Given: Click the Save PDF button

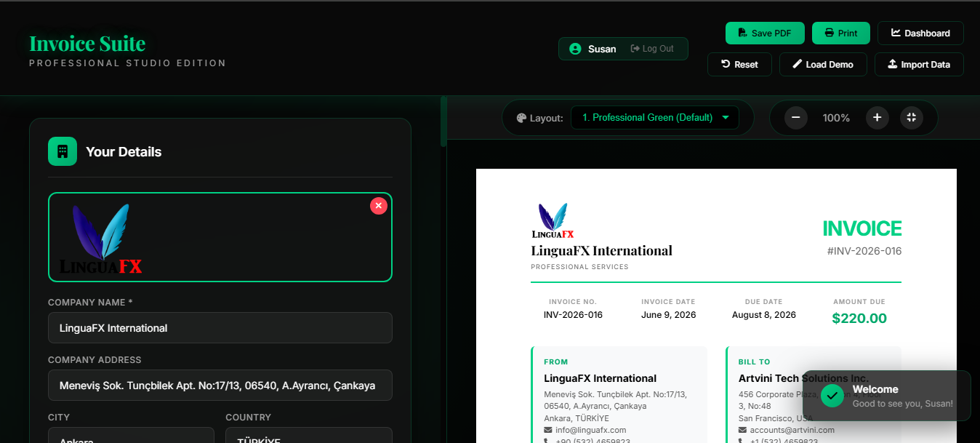Looking at the screenshot, I should pyautogui.click(x=765, y=33).
